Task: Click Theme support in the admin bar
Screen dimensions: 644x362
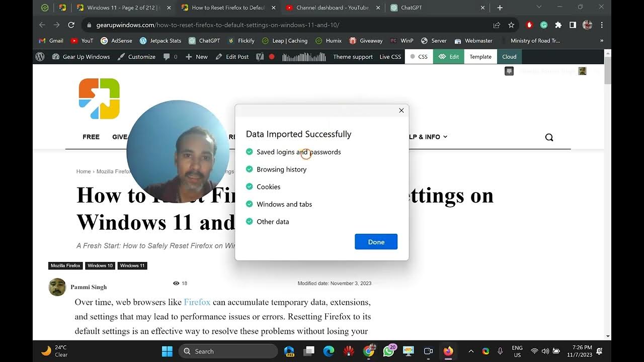Action: click(353, 57)
